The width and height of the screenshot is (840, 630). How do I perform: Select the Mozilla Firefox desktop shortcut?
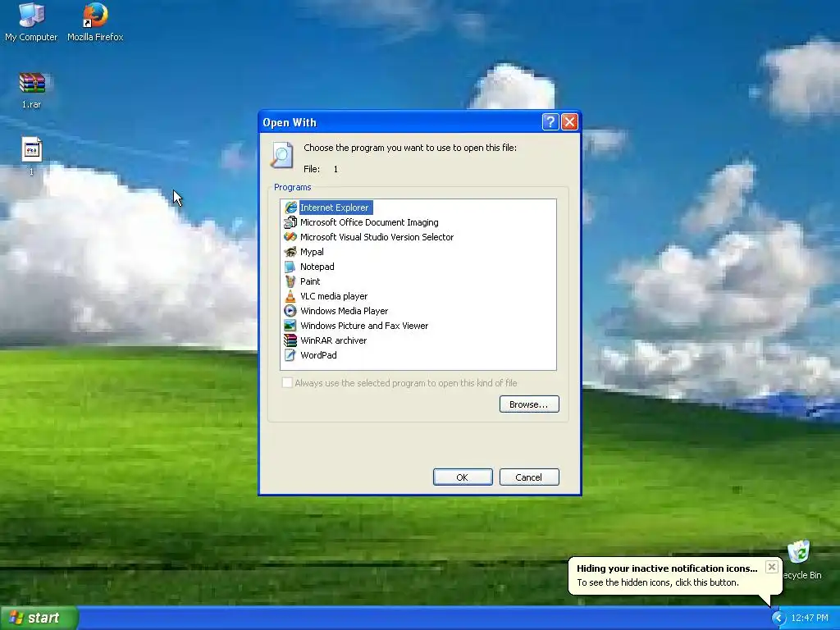[95, 22]
